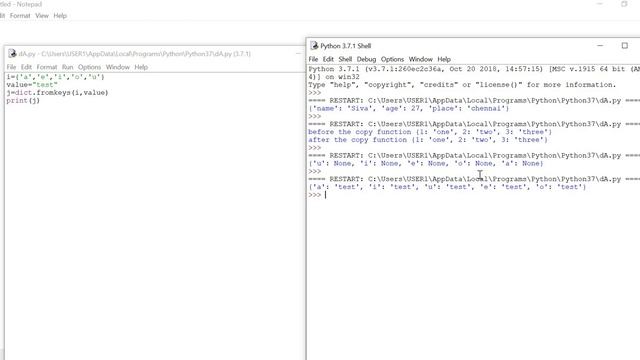The width and height of the screenshot is (640, 360).
Task: Open File menu in Python Shell
Action: (313, 59)
